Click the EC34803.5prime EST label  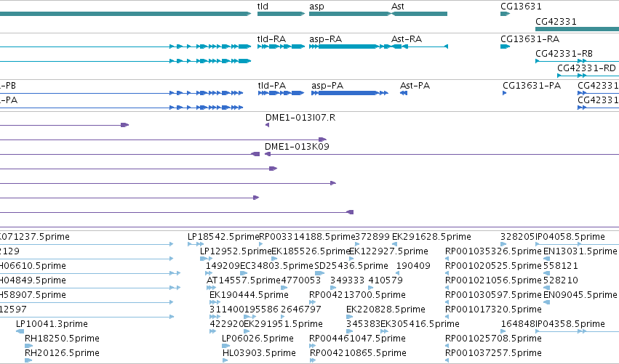click(276, 265)
